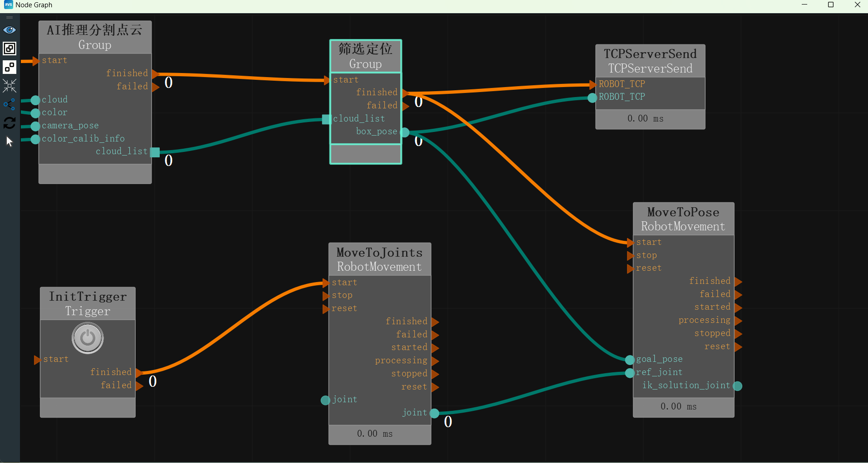Close the Node Graph window
This screenshot has width=868, height=463.
(x=857, y=5)
